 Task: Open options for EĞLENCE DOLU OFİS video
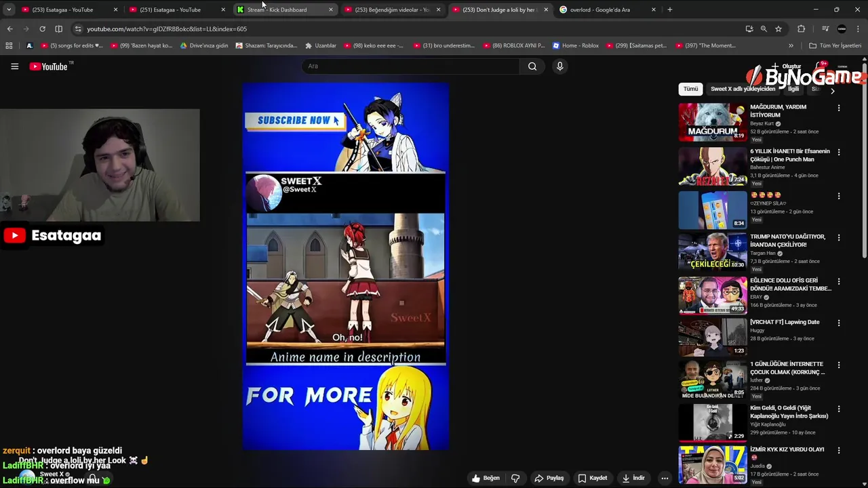pos(838,281)
